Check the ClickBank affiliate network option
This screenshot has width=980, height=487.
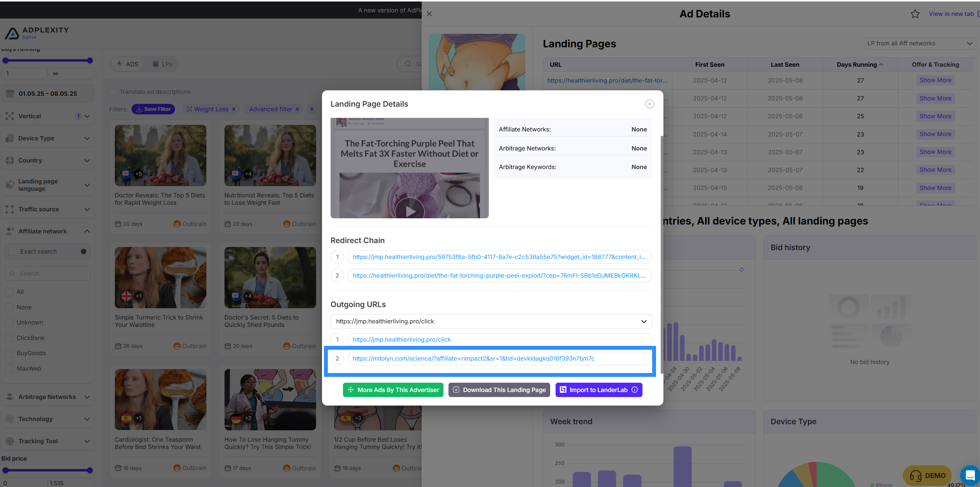9,338
